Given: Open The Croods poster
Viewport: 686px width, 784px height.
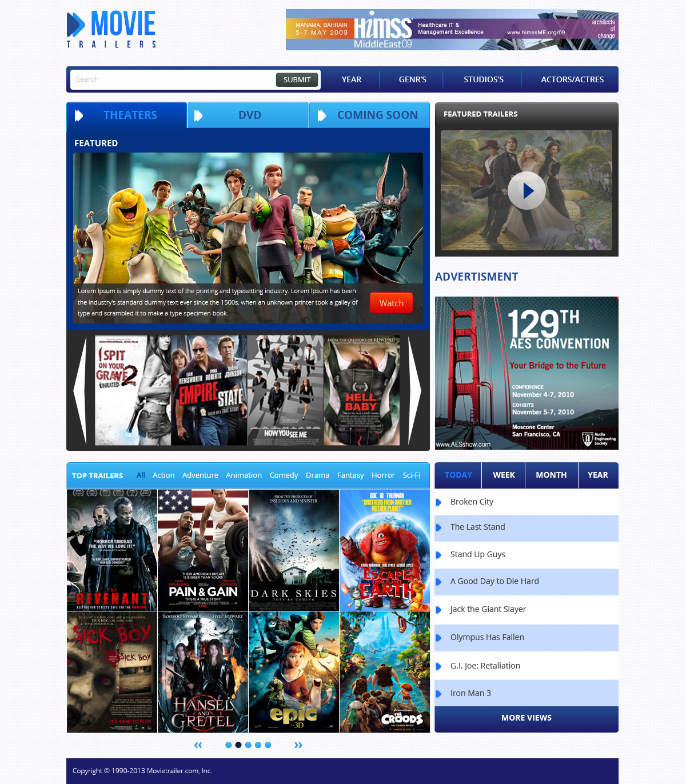Looking at the screenshot, I should pos(385,672).
